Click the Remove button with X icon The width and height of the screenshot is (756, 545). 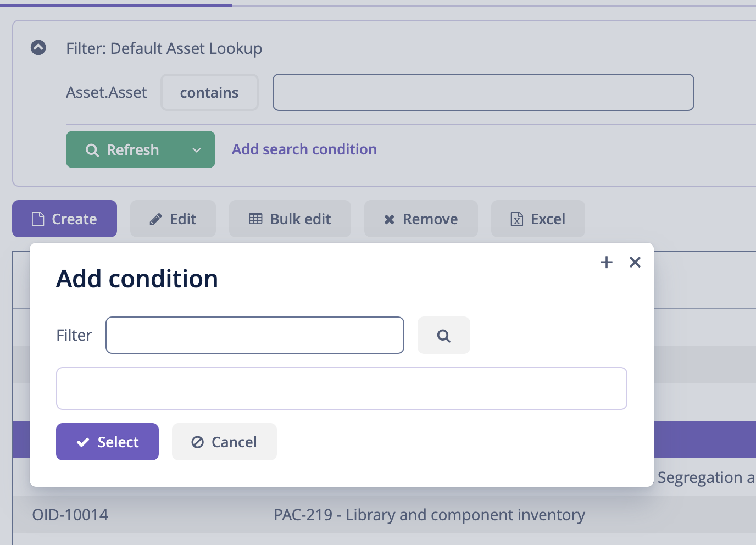coord(421,219)
